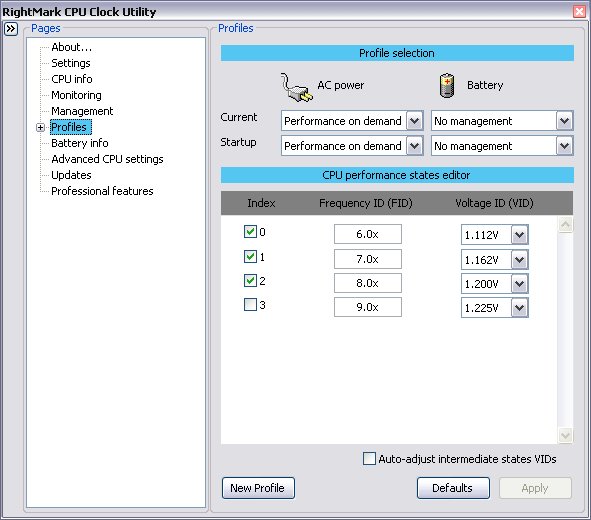Open the 1.112V voltage ID dropdown
This screenshot has height=520, width=591.
point(520,235)
